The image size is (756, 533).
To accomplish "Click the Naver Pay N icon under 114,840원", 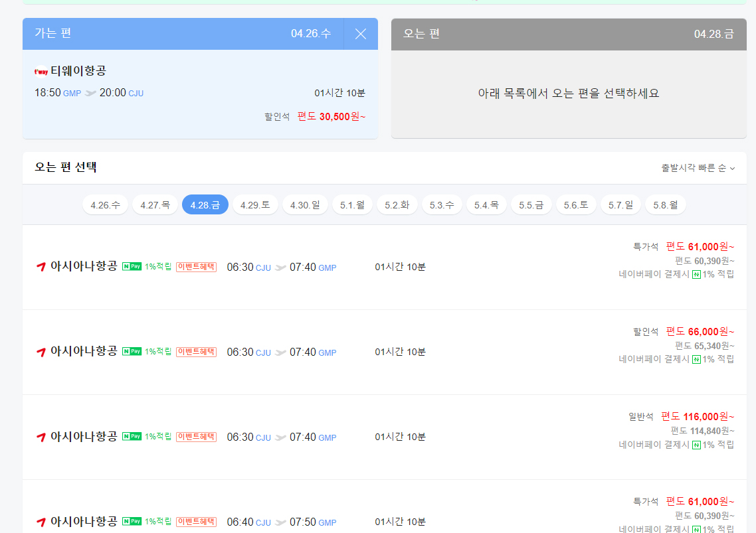I will [696, 445].
